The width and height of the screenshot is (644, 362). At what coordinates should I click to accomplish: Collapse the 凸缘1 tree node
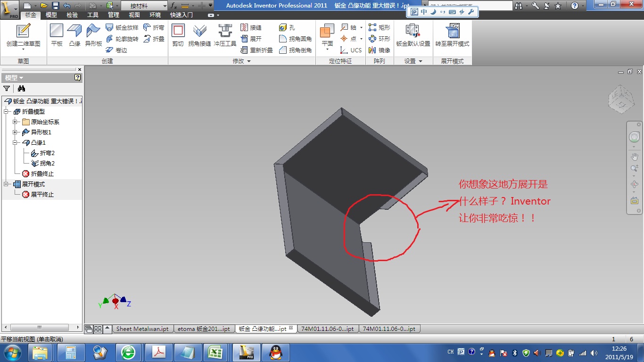(x=15, y=143)
